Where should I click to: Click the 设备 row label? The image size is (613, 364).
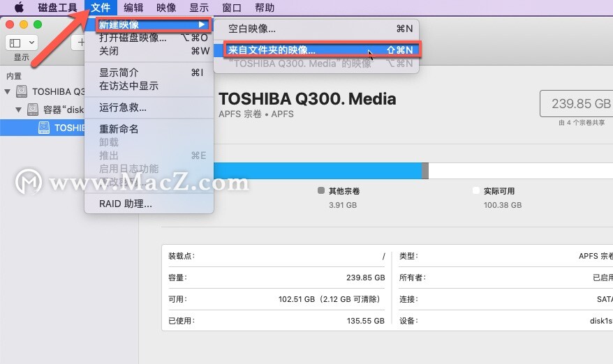(x=408, y=321)
